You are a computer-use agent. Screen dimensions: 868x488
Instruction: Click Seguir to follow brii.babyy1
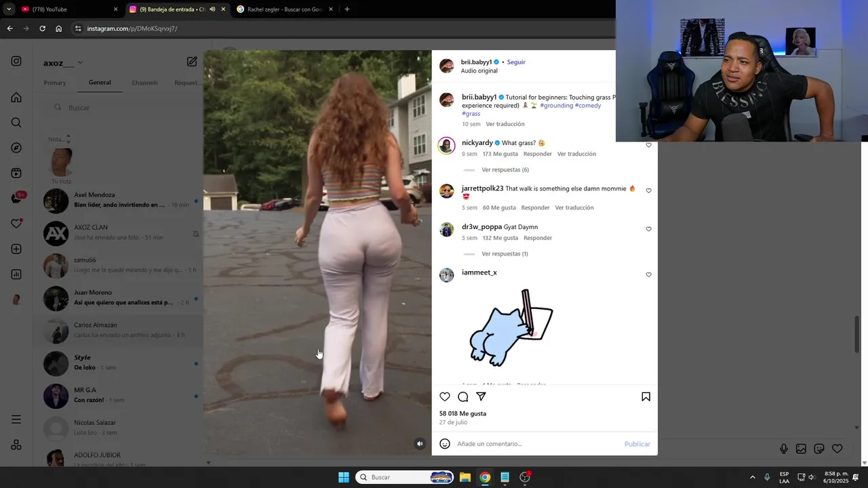pos(516,62)
